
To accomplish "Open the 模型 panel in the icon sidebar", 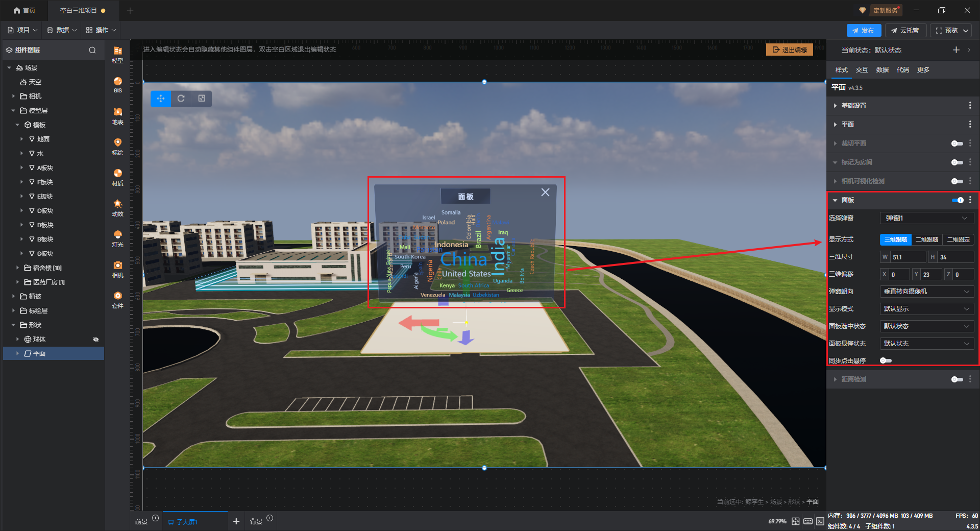I will 117,54.
